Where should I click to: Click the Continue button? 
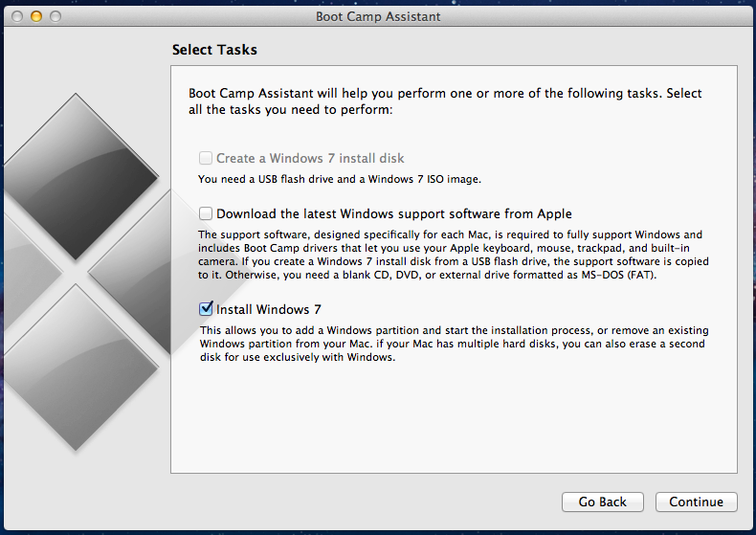click(697, 502)
